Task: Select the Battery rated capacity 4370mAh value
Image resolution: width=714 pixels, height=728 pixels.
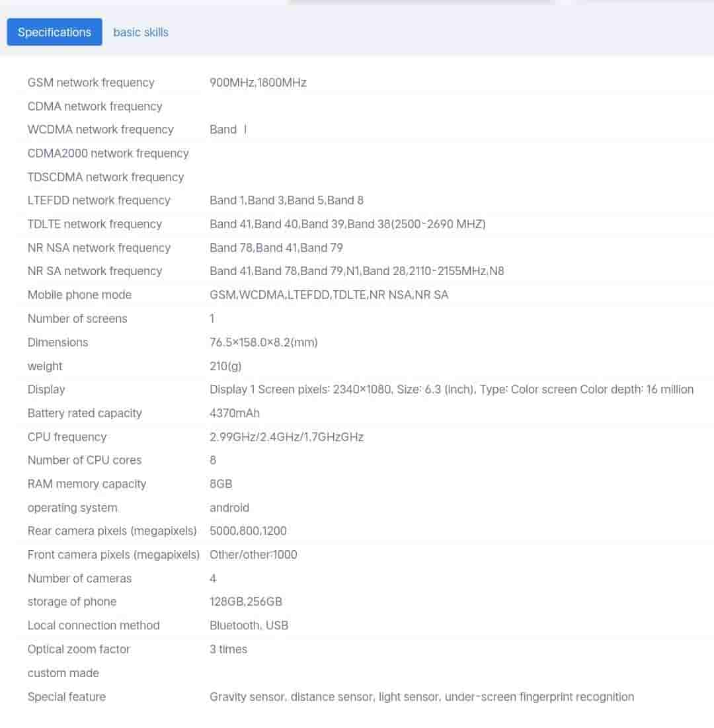Action: pyautogui.click(x=234, y=413)
